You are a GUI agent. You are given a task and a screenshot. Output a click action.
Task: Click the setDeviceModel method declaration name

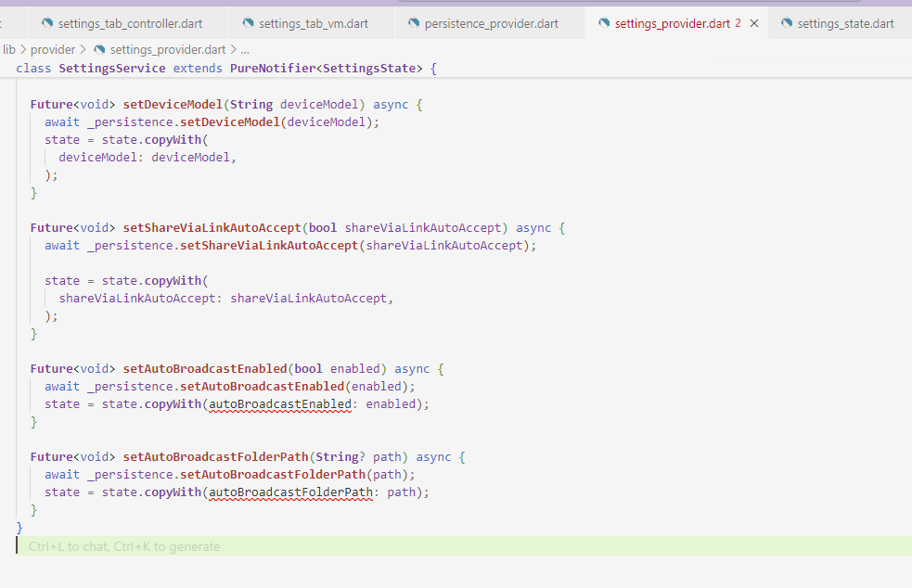coord(173,104)
